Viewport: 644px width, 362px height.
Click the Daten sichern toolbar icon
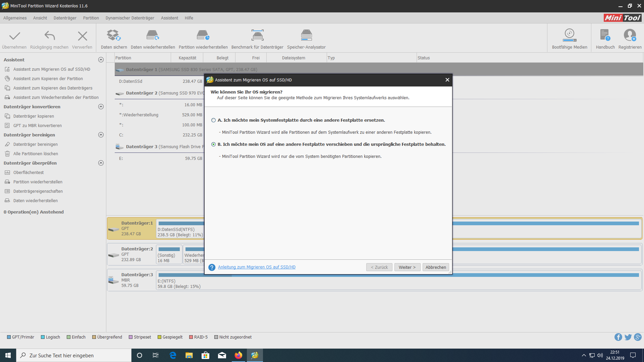tap(114, 36)
